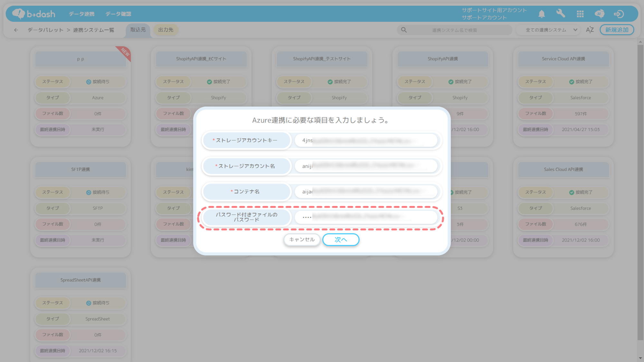Click the 連携システム一覧 breadcrumb text
Viewport: 644px width, 362px height.
click(93, 30)
